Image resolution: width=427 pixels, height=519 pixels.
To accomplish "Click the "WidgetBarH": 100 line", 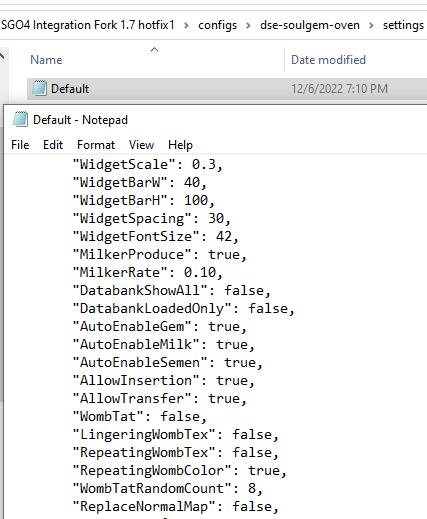I will click(144, 200).
